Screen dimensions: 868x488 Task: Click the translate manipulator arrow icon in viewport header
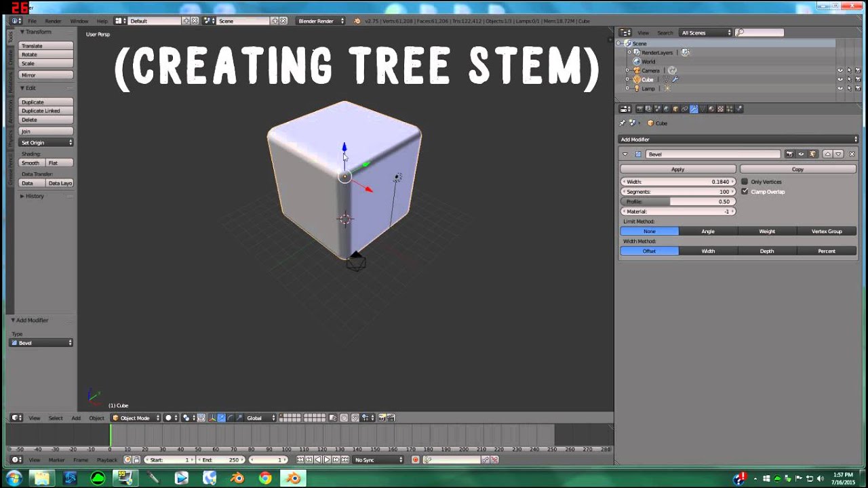221,418
